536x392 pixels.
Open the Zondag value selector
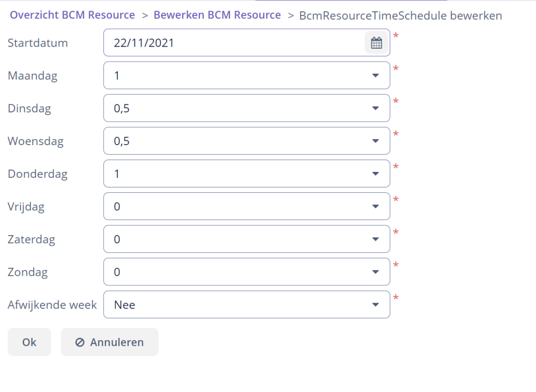pos(376,272)
